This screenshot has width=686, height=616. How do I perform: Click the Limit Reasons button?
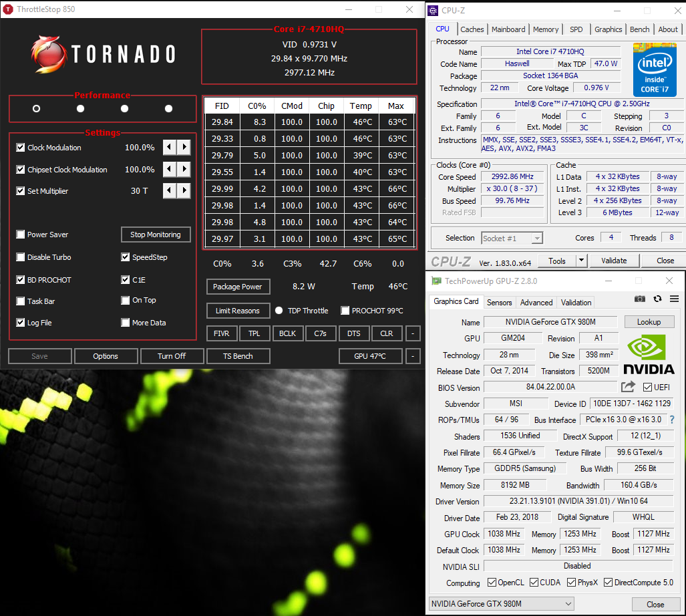tap(238, 311)
